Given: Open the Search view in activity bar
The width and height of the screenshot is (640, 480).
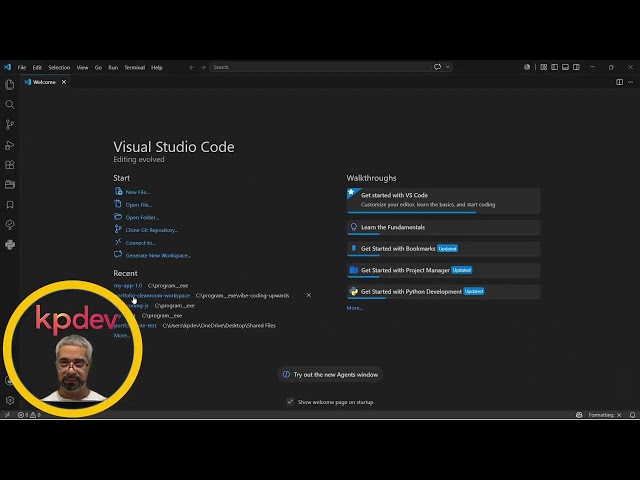Looking at the screenshot, I should (10, 104).
